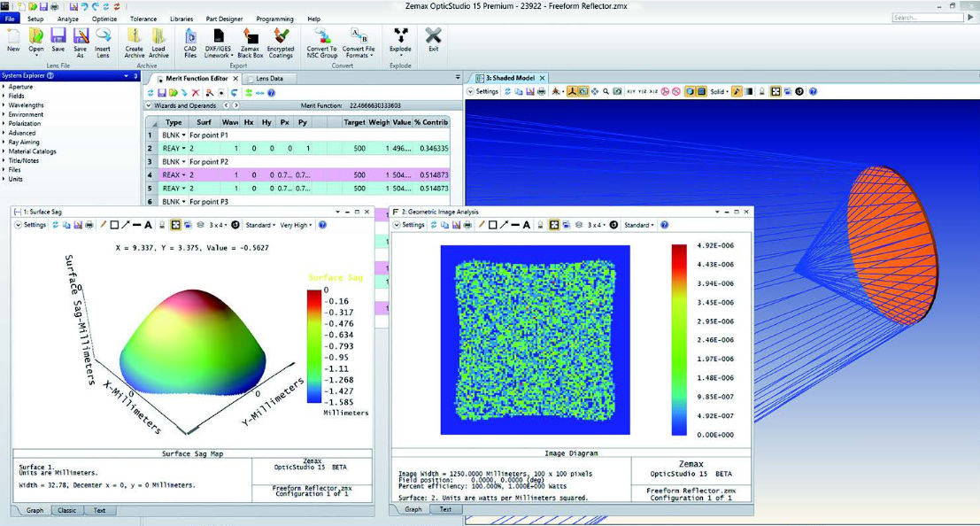The height and width of the screenshot is (526, 980).
Task: Open the Setup ribbon tab
Action: click(35, 19)
